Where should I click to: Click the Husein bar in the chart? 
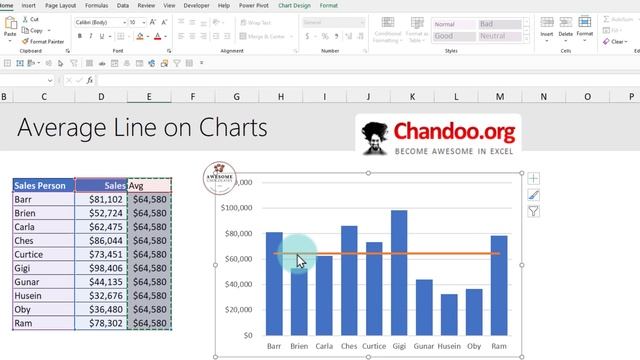(449, 315)
